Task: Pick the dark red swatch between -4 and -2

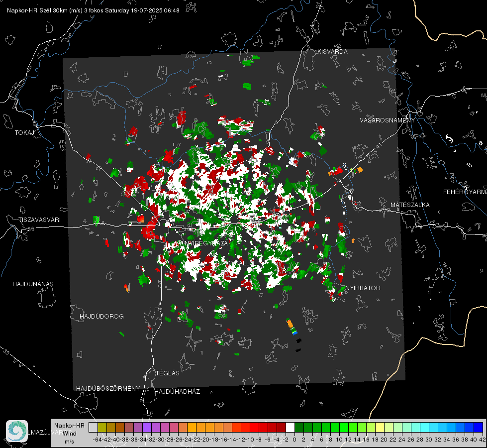Action: (x=281, y=427)
